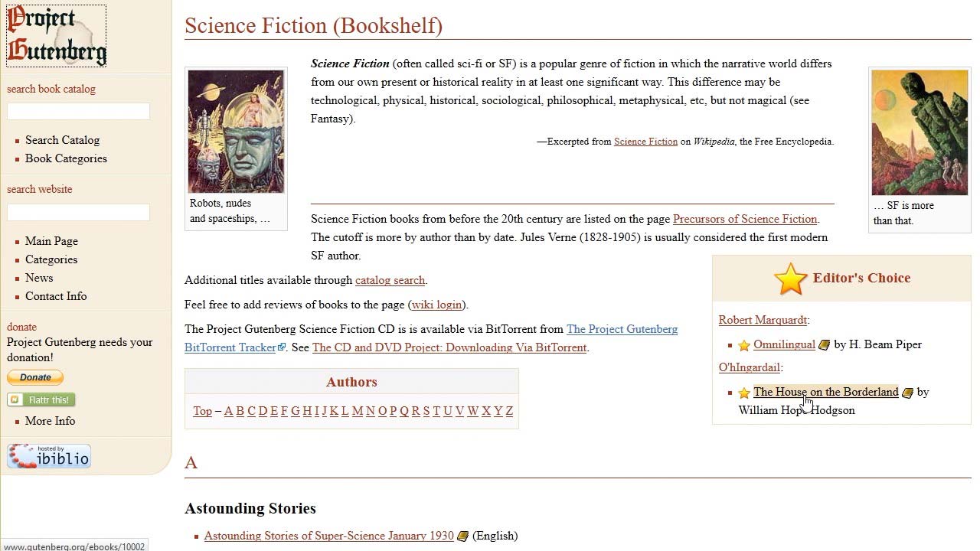Jump to Top in the Authors index
This screenshot has width=980, height=551.
202,411
